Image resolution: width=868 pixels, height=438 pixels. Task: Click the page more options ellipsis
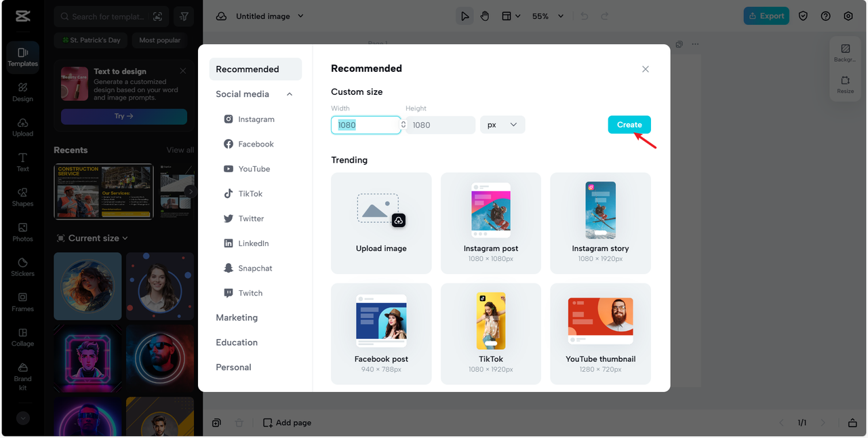695,44
